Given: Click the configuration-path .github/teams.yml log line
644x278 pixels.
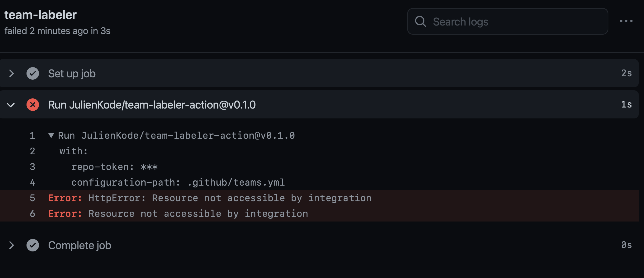Looking at the screenshot, I should tap(178, 182).
